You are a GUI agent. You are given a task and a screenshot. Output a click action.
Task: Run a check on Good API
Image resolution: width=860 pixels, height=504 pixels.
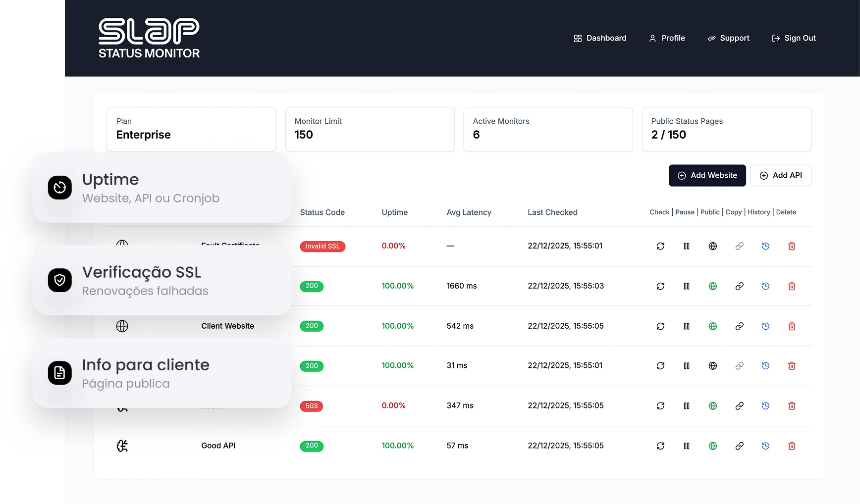(660, 446)
